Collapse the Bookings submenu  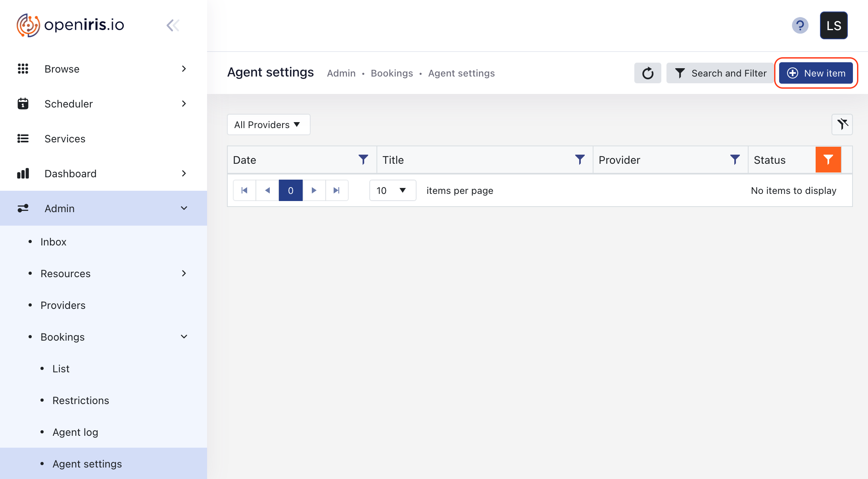[184, 336]
